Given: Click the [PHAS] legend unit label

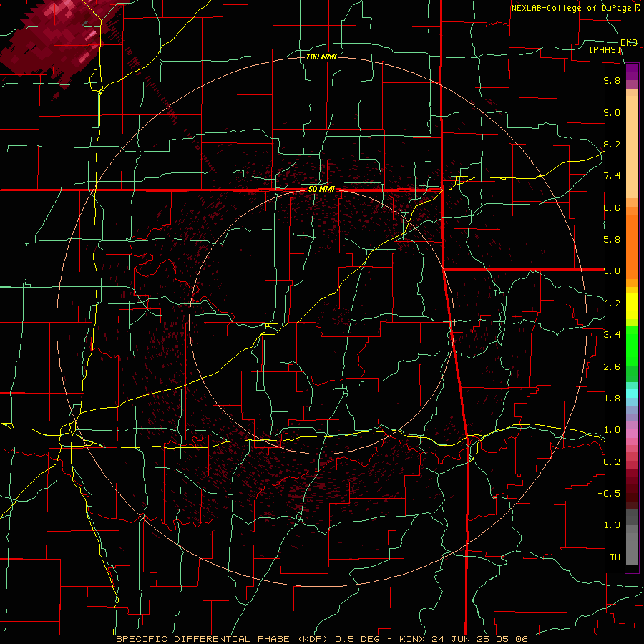Looking at the screenshot, I should [x=605, y=50].
